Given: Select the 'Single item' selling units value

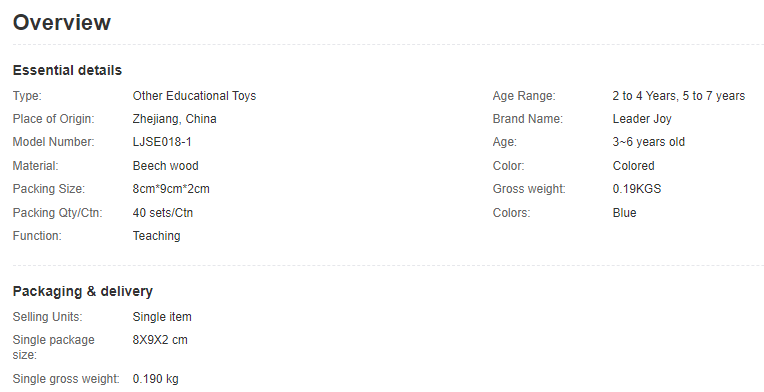Looking at the screenshot, I should pyautogui.click(x=162, y=317).
